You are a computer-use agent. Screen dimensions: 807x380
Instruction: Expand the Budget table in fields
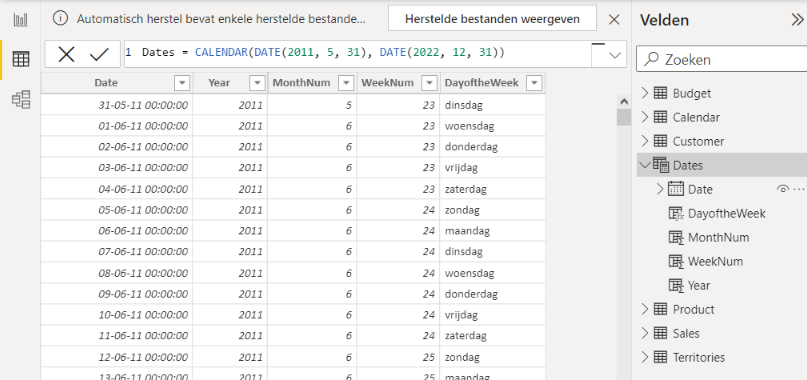pos(644,93)
